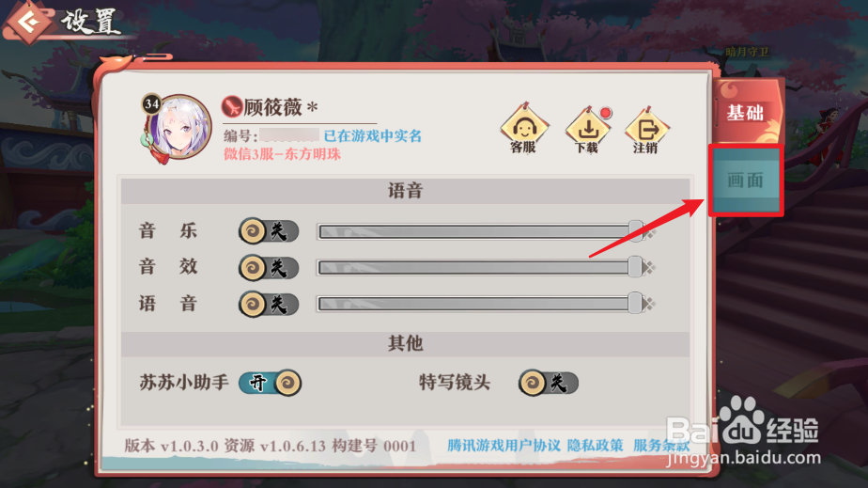Click the player avatar portrait

click(x=178, y=129)
